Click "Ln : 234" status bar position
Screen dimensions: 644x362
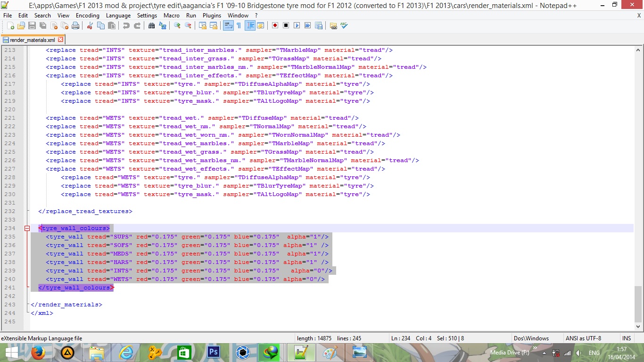click(401, 338)
